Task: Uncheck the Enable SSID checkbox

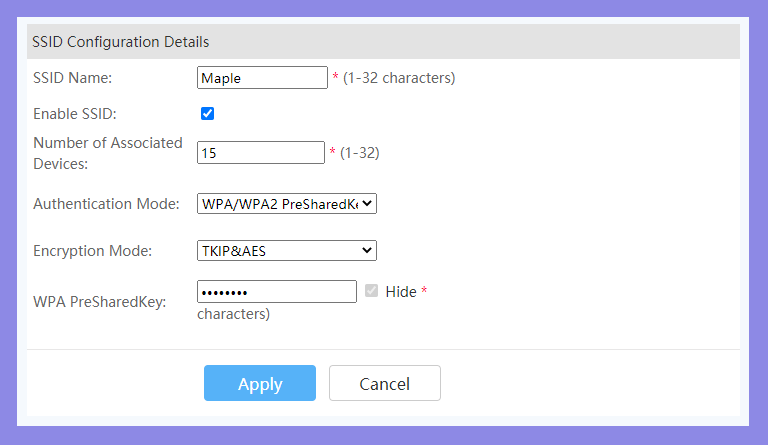Action: [x=207, y=114]
